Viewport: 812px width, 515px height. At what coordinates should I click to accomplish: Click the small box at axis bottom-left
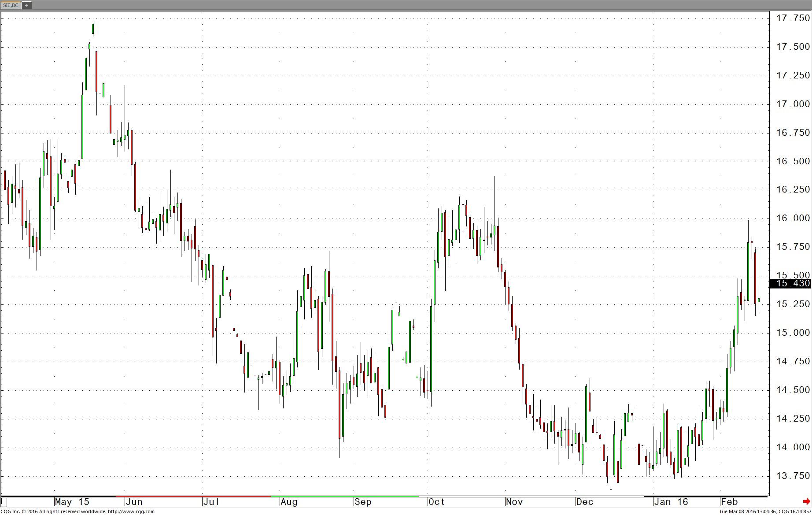tap(4, 502)
